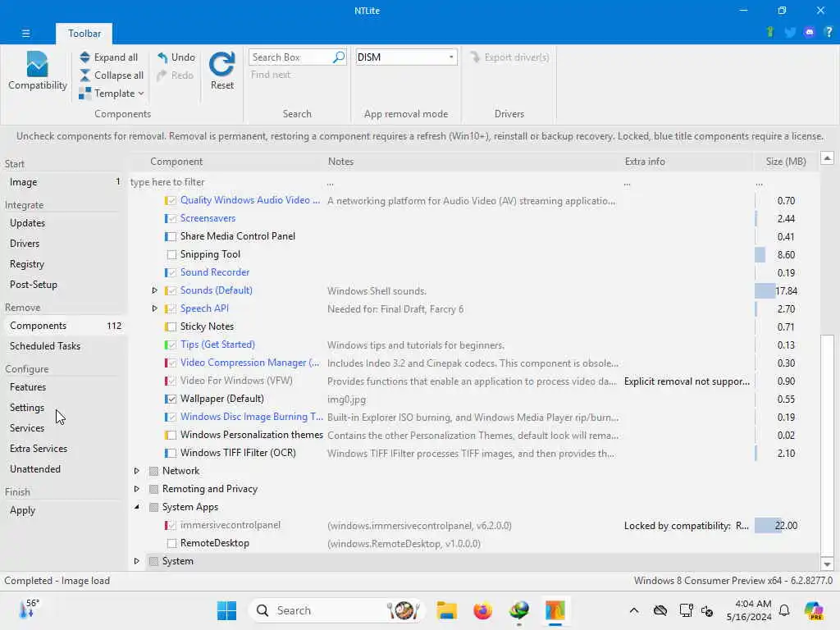Uncheck the Screensavers checkbox
The width and height of the screenshot is (840, 630).
[x=171, y=218]
